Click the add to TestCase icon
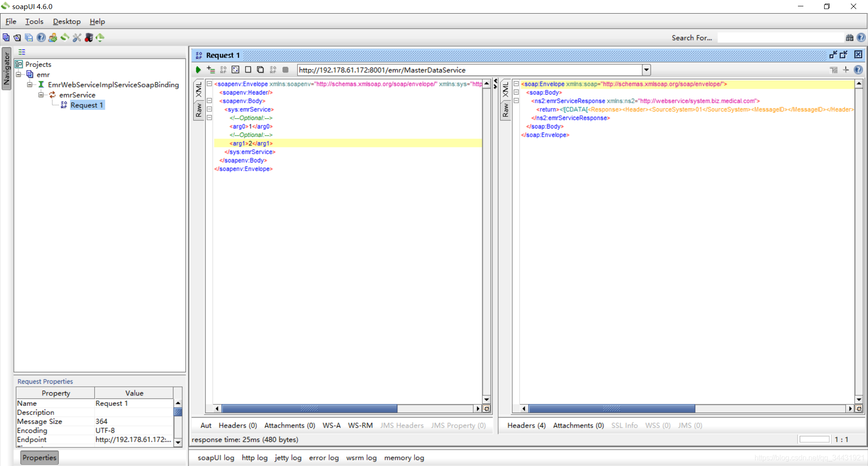The width and height of the screenshot is (868, 466). click(x=211, y=70)
